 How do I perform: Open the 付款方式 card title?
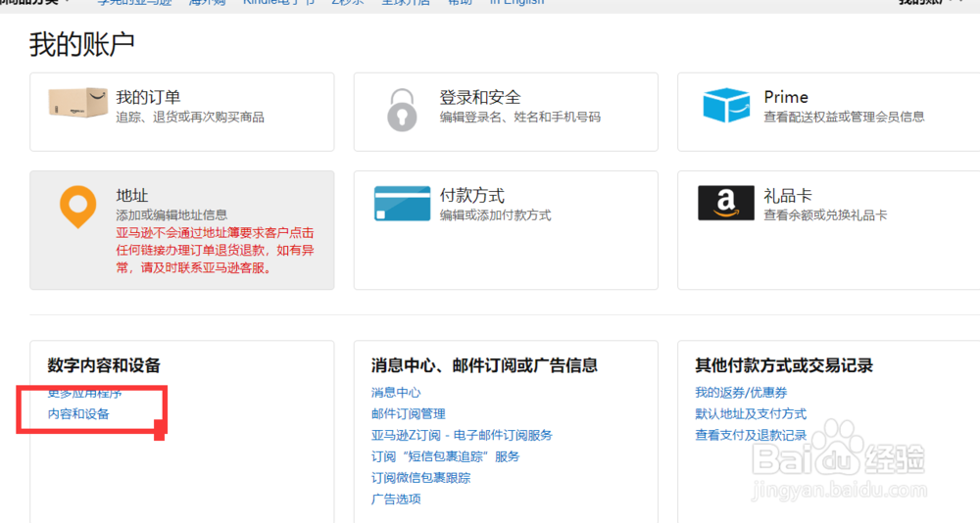point(472,196)
